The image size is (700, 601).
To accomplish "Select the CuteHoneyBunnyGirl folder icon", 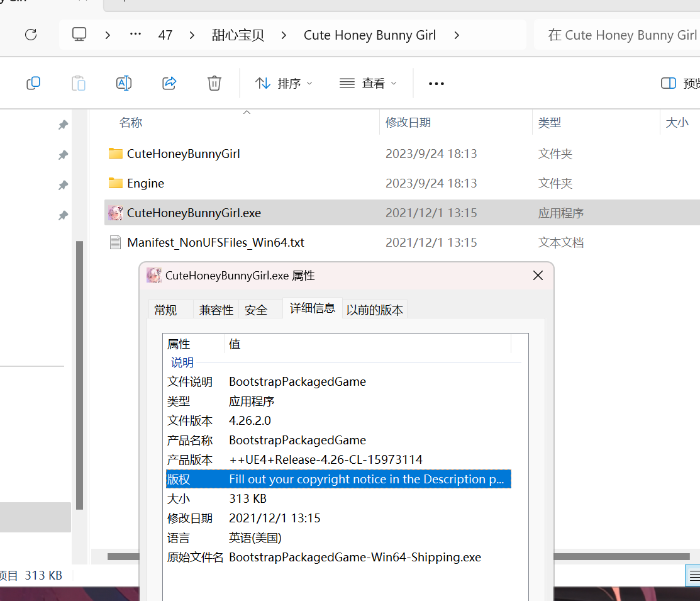I will click(116, 154).
